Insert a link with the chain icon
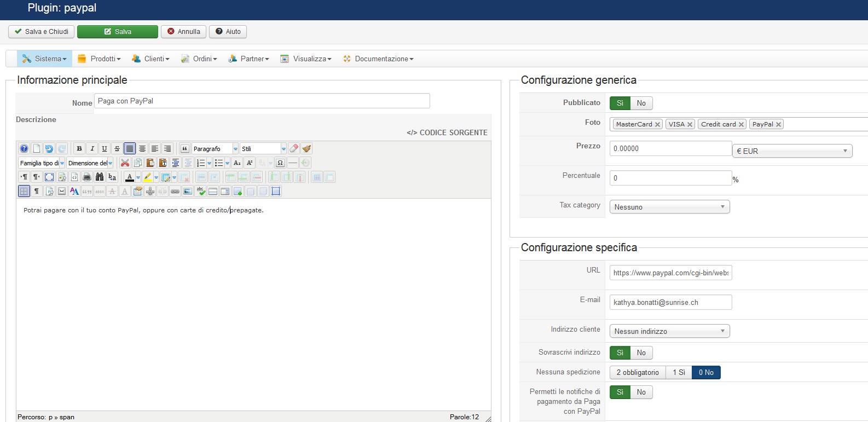This screenshot has width=868, height=422. (175, 191)
